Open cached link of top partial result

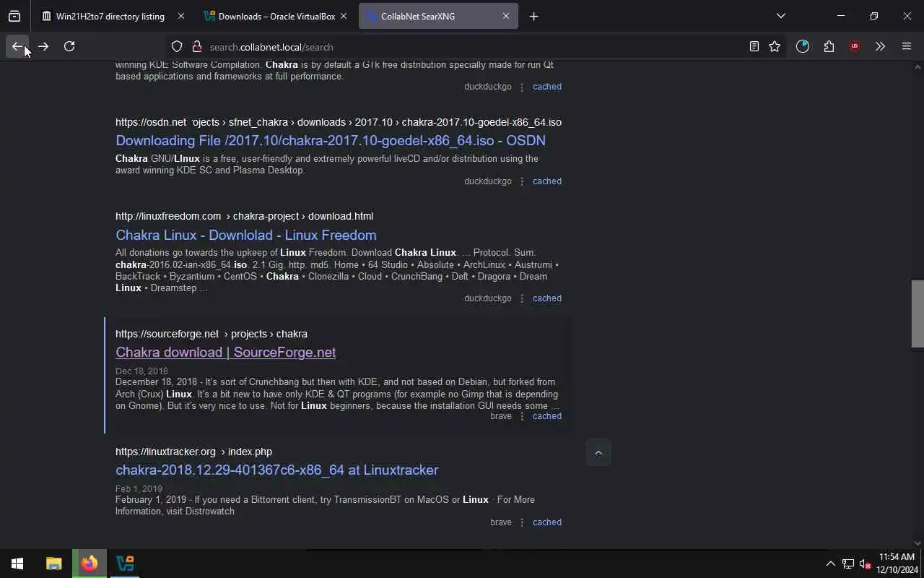point(547,87)
